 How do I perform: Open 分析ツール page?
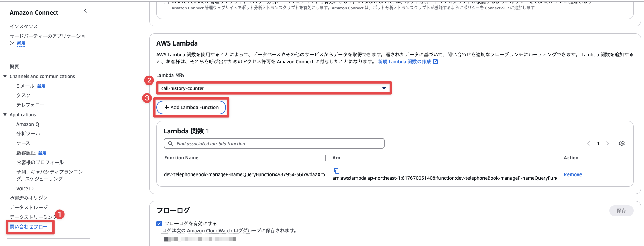(28, 134)
